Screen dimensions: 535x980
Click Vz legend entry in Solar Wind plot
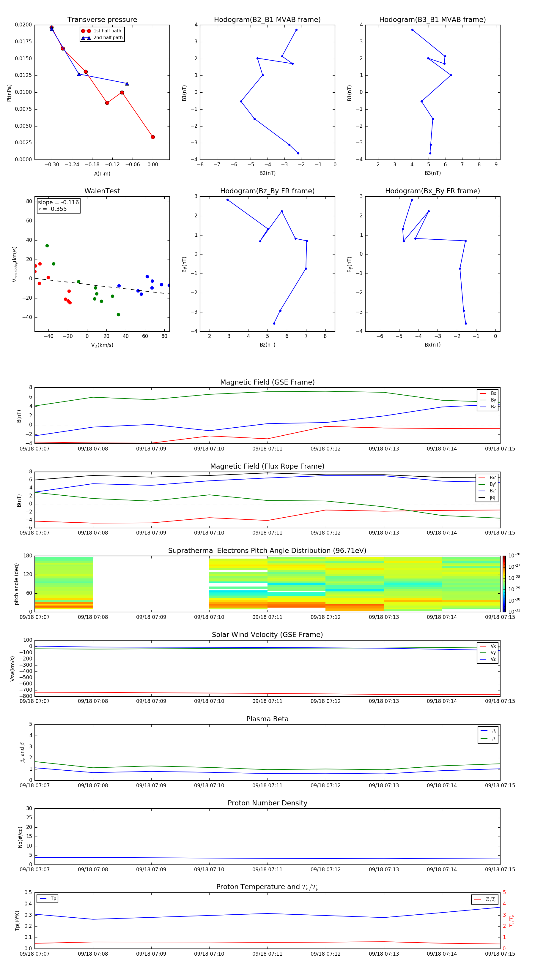coord(488,659)
